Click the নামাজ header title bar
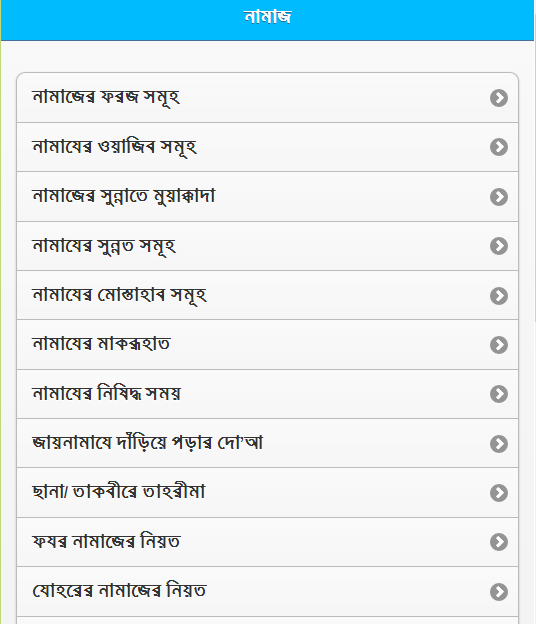This screenshot has width=536, height=624. 267,20
